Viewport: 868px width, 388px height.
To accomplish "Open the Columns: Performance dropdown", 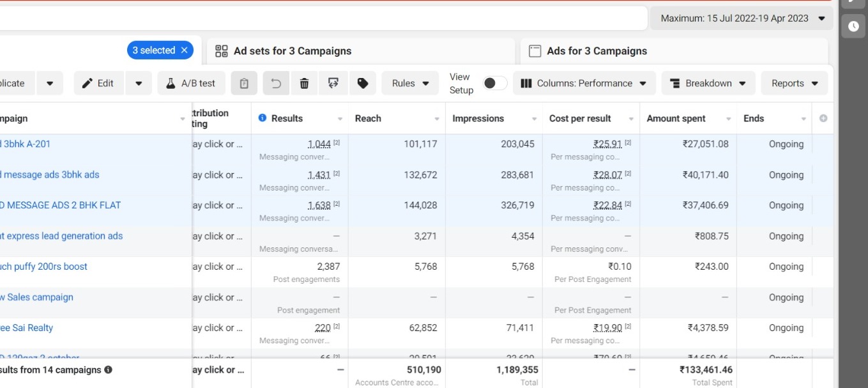I will [x=584, y=83].
